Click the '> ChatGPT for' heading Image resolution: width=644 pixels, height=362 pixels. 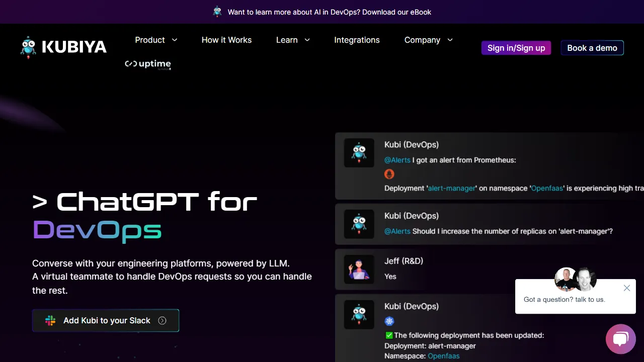pos(144,202)
